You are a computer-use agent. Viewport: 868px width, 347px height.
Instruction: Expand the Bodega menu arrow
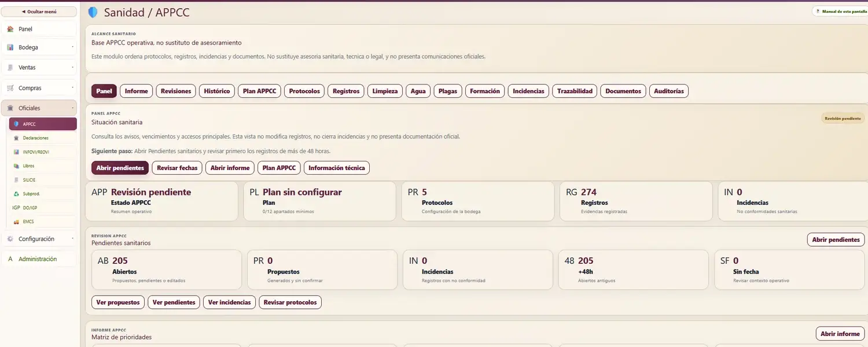tap(72, 47)
